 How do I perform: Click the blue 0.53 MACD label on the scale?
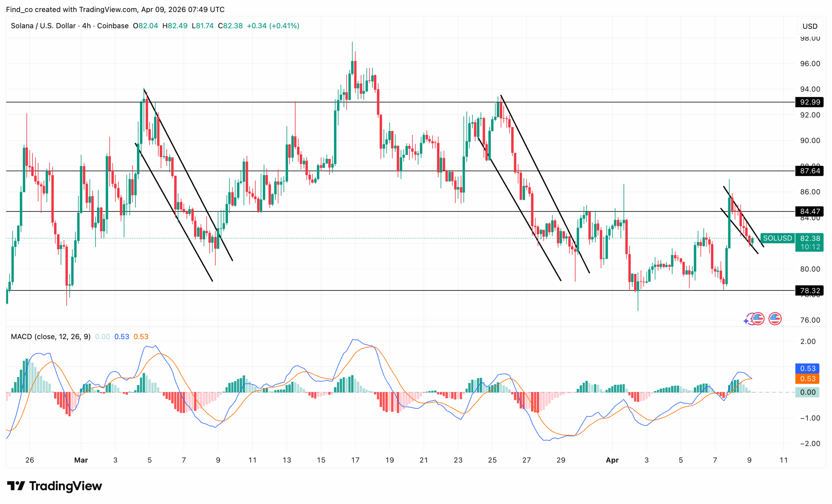808,368
